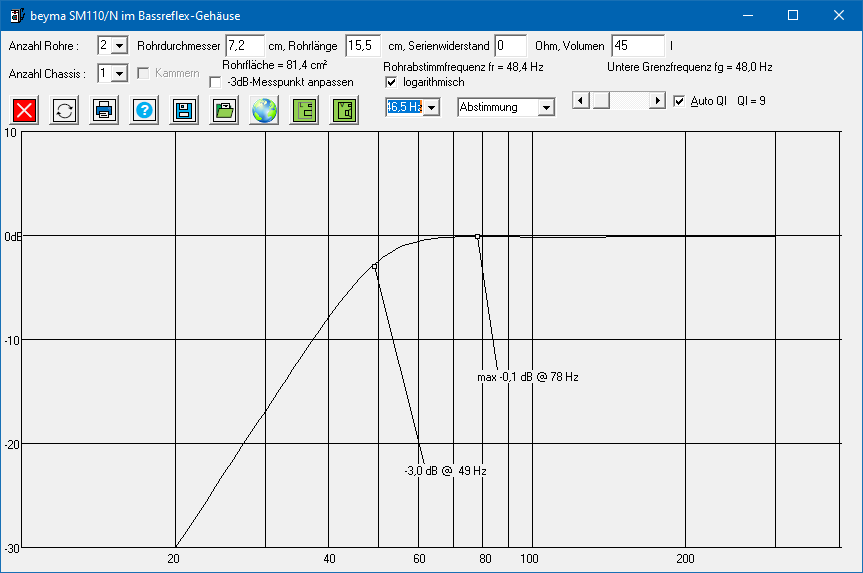
Task: Click the Serienwiderstand input field
Action: tap(510, 46)
